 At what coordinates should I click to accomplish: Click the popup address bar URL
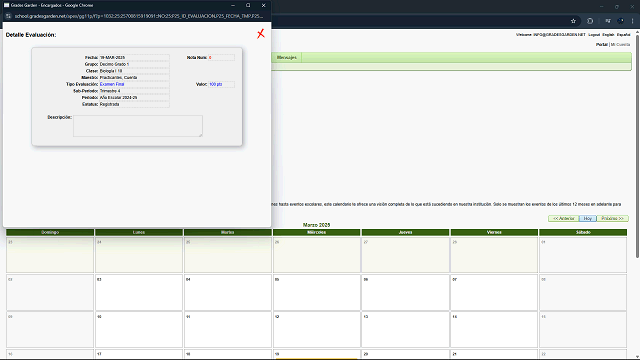[139, 16]
